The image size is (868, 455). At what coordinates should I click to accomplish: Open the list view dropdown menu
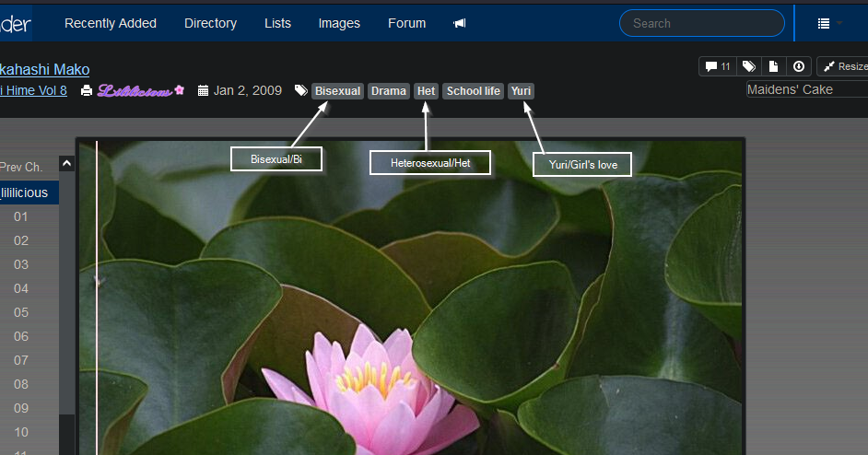coord(829,23)
